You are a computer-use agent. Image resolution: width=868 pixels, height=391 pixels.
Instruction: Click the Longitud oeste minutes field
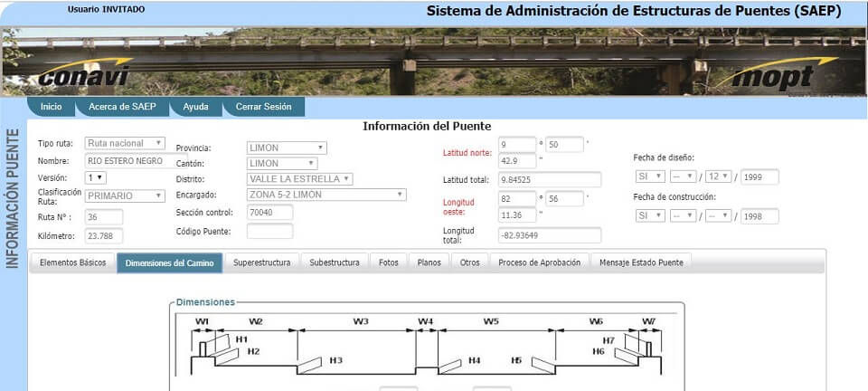point(564,199)
